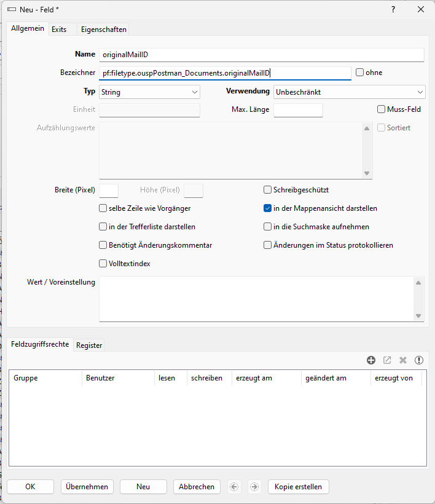The image size is (435, 504).
Task: Open Verwendung dropdown showing Unbeschränkt
Action: (x=349, y=92)
